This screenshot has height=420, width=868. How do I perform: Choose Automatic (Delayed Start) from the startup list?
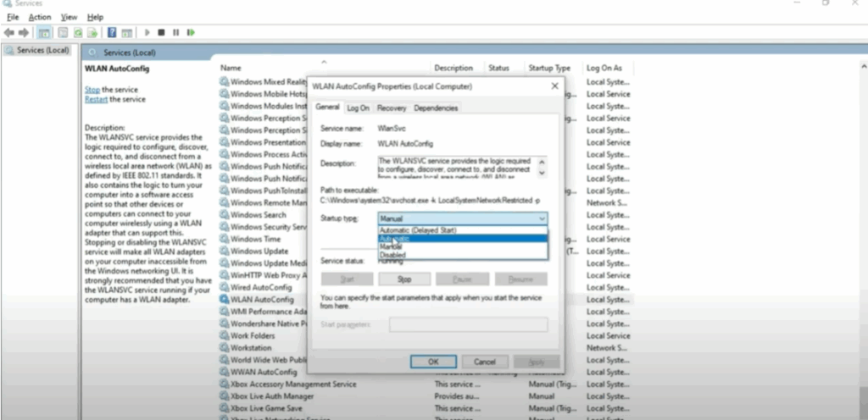coord(463,230)
